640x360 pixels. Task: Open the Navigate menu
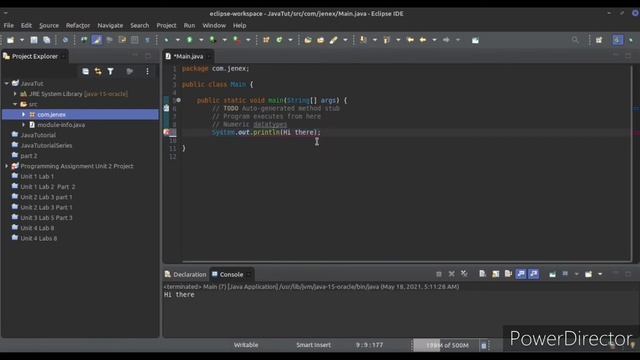coord(110,25)
